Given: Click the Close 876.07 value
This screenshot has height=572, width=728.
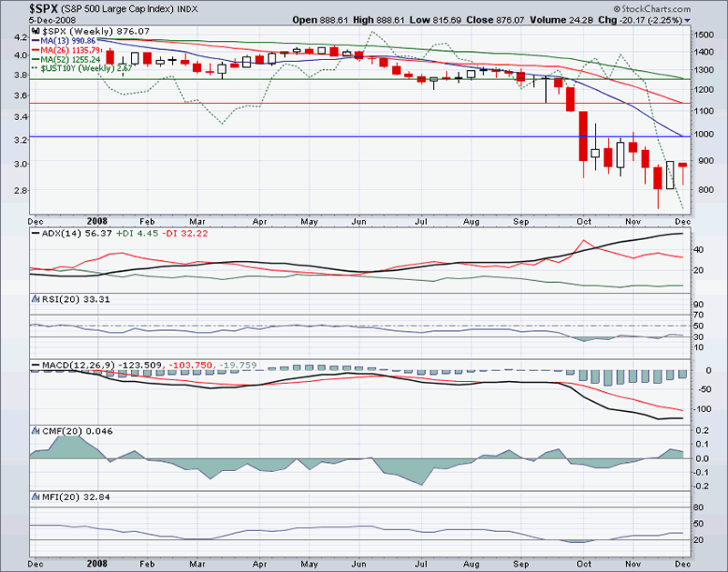Looking at the screenshot, I should coord(495,20).
